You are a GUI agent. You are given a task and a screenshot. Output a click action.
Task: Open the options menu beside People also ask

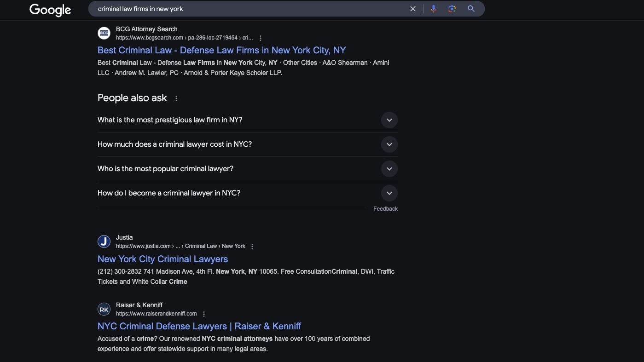pos(176,98)
